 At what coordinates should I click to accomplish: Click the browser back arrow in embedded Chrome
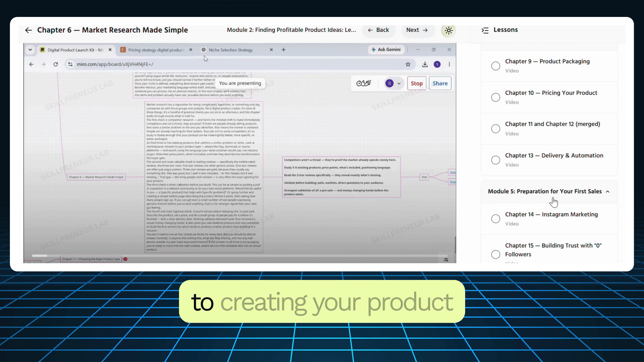click(x=31, y=64)
